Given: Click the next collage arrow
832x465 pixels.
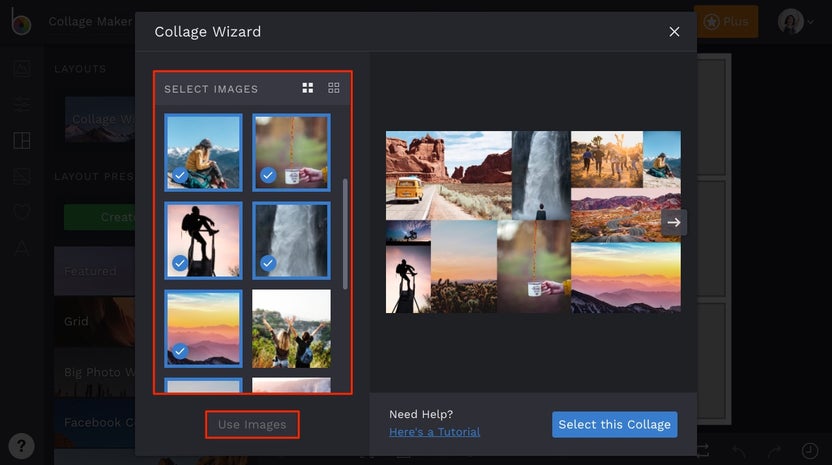Looking at the screenshot, I should tap(674, 222).
